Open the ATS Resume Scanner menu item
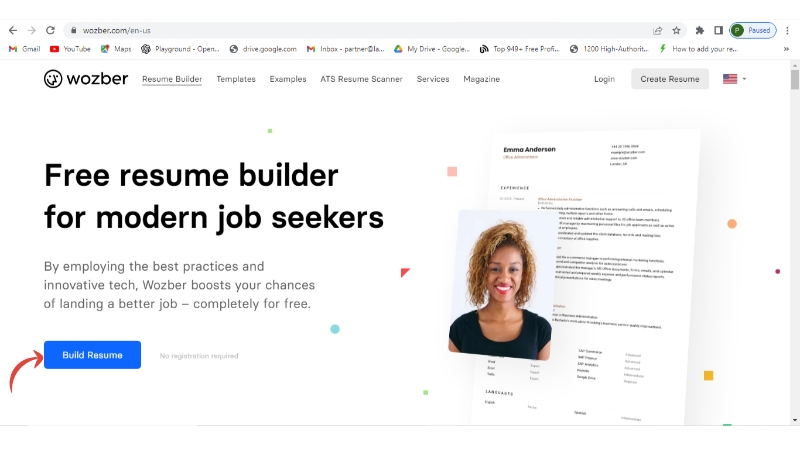800x449 pixels. point(361,79)
